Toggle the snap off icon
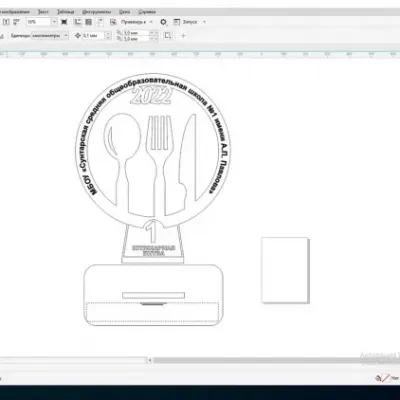The width and height of the screenshot is (400, 400). click(x=113, y=22)
